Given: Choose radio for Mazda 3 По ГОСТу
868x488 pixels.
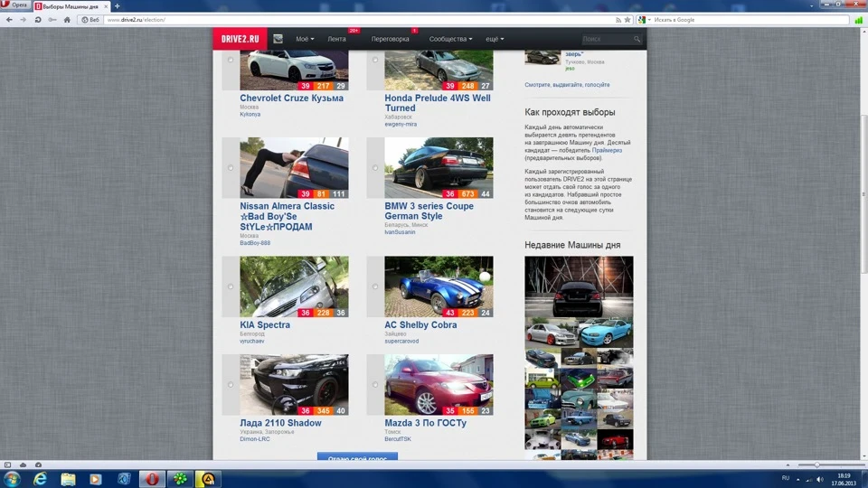Looking at the screenshot, I should tap(375, 385).
